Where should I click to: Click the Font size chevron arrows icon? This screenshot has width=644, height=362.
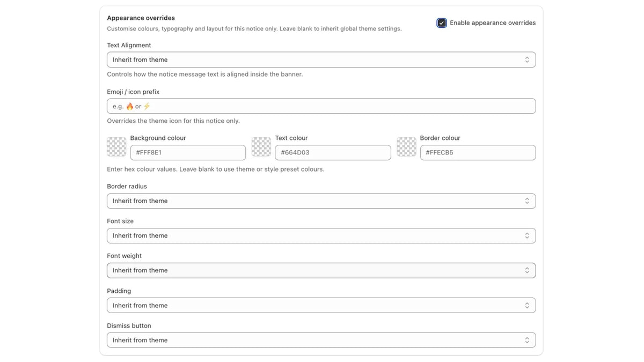(x=527, y=236)
